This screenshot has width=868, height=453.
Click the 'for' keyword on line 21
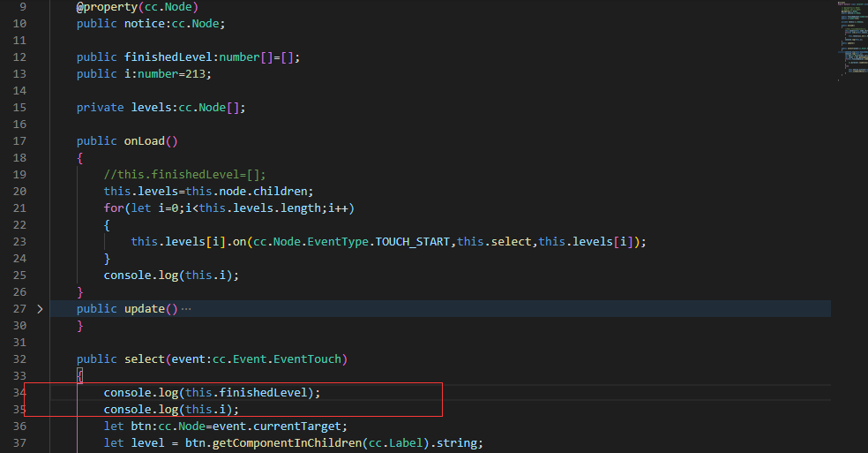click(114, 208)
